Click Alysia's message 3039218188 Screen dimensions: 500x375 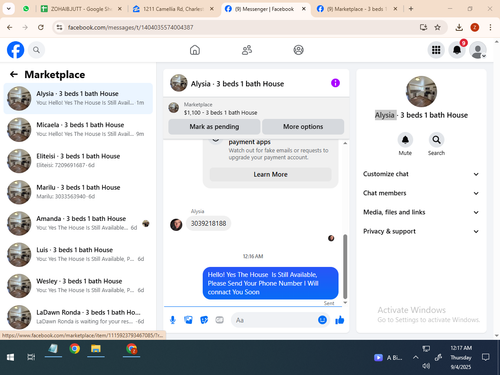[208, 223]
